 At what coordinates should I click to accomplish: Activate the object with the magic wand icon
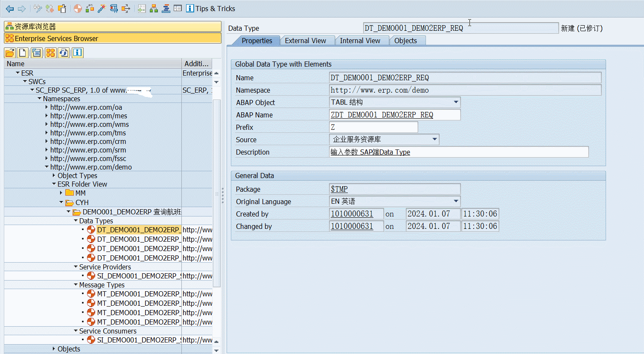[102, 9]
